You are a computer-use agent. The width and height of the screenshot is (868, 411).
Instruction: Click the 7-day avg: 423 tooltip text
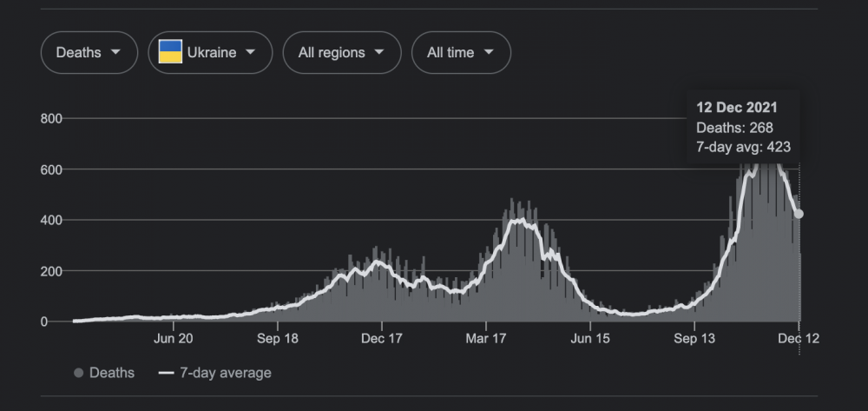(x=743, y=147)
